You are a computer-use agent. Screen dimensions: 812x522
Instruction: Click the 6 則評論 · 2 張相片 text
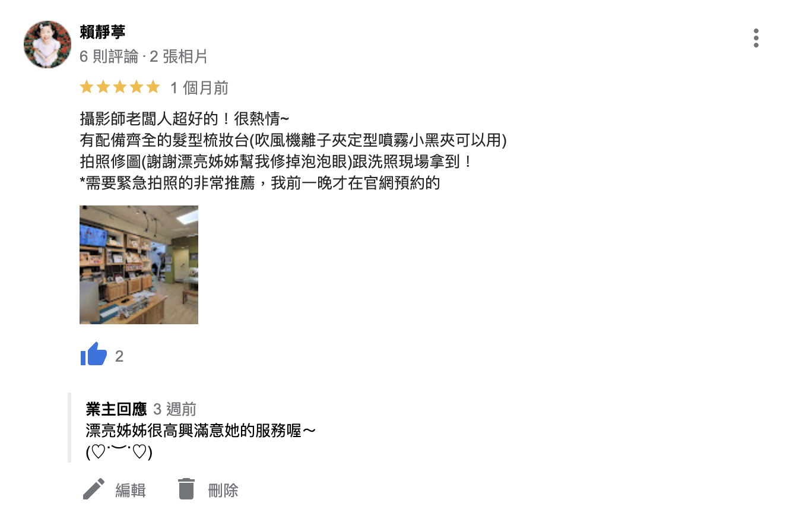click(x=144, y=57)
